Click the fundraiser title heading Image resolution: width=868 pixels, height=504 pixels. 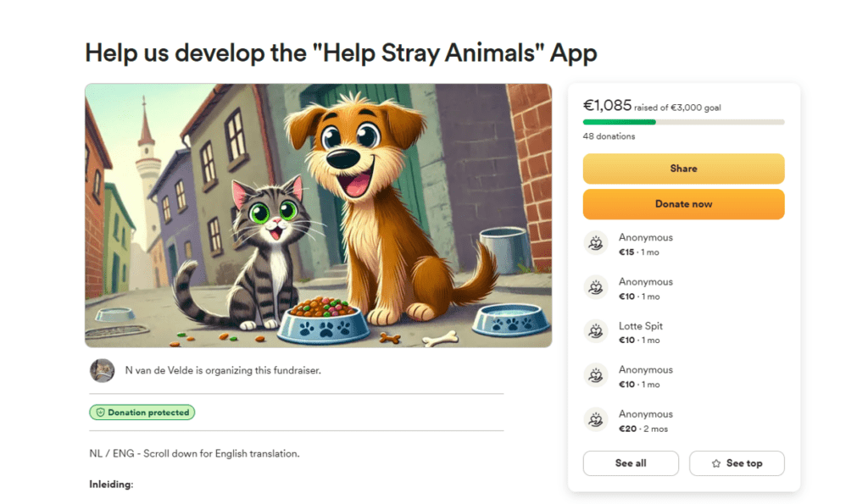pyautogui.click(x=341, y=53)
